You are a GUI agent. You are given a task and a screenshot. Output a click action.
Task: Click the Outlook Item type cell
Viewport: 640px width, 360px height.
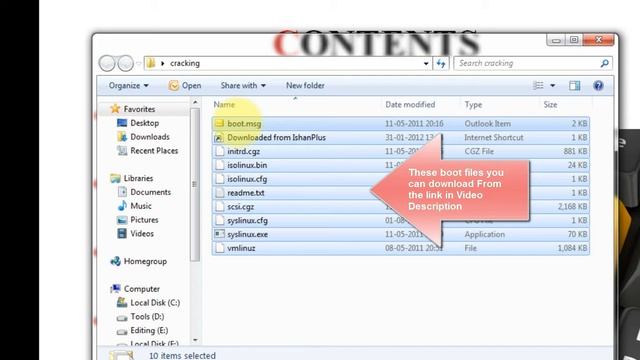[487, 123]
